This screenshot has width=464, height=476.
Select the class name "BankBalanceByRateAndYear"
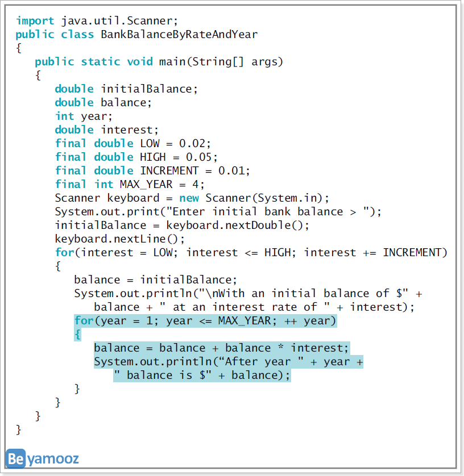pos(179,34)
